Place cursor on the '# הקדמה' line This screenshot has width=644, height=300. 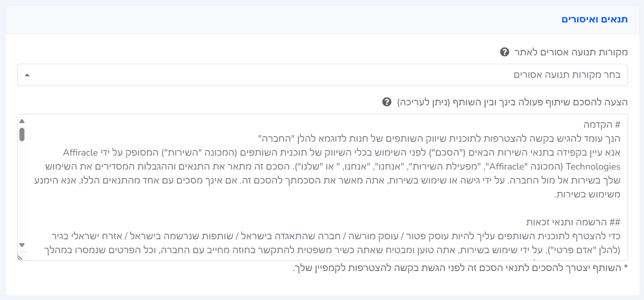coord(601,125)
